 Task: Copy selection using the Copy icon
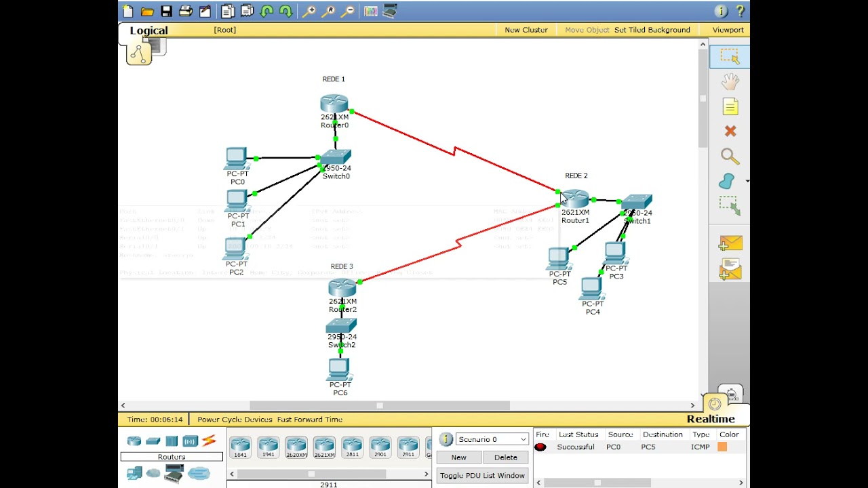pyautogui.click(x=228, y=12)
